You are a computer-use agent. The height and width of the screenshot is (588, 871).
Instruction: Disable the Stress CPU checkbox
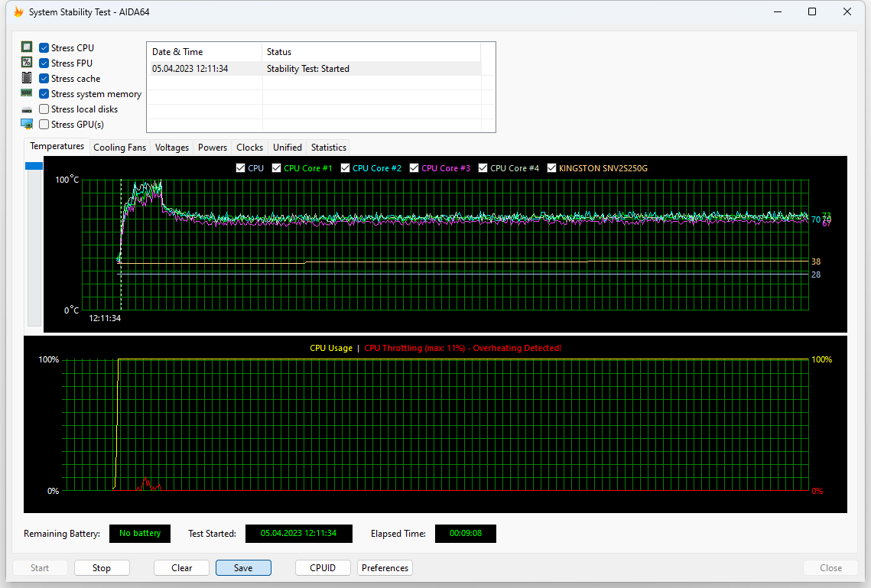tap(44, 47)
